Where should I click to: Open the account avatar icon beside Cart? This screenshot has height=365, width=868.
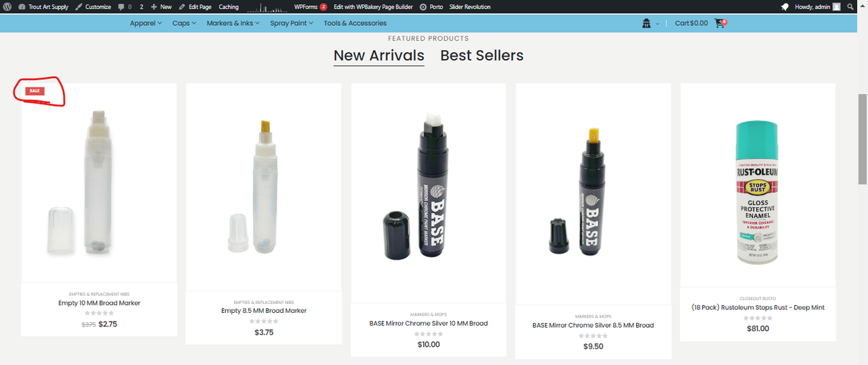[646, 23]
